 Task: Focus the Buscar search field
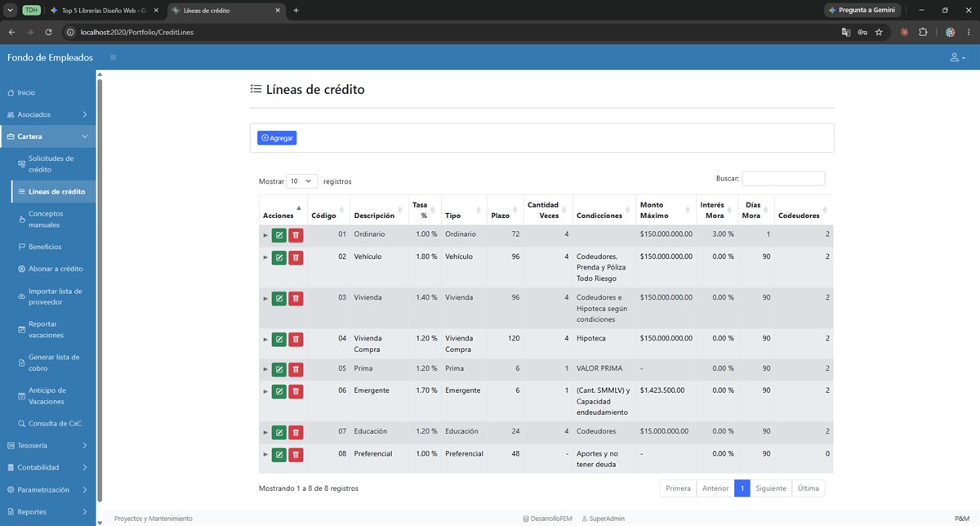pos(783,178)
